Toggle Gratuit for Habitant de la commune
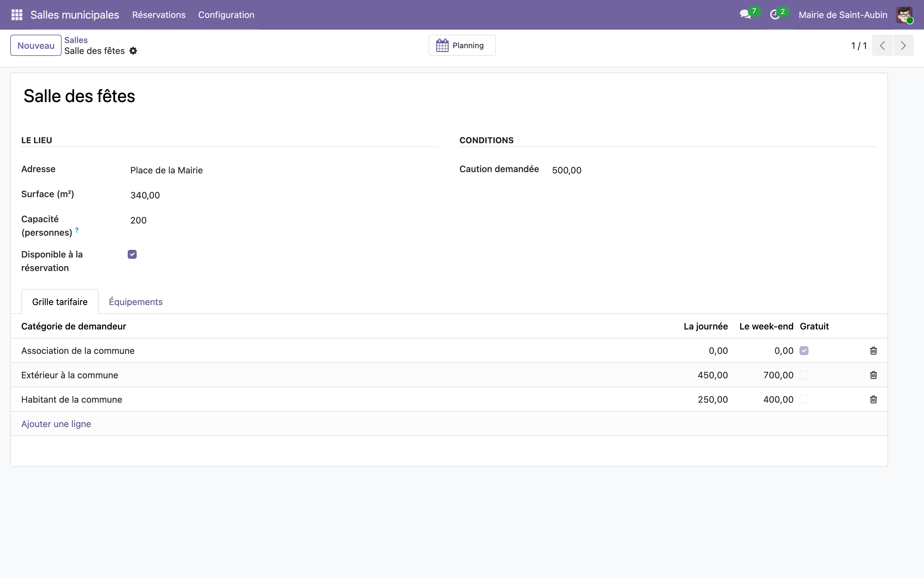This screenshot has height=578, width=924. coord(804,399)
